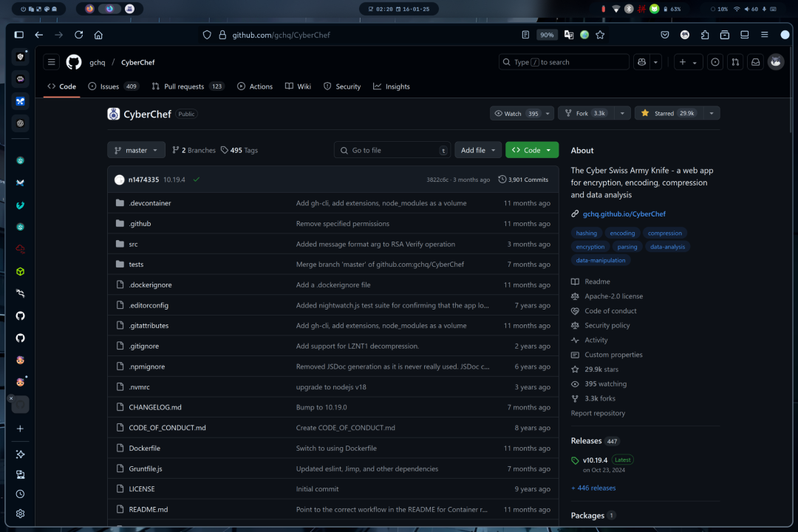Open the Insights tab
Image resolution: width=798 pixels, height=532 pixels.
392,86
